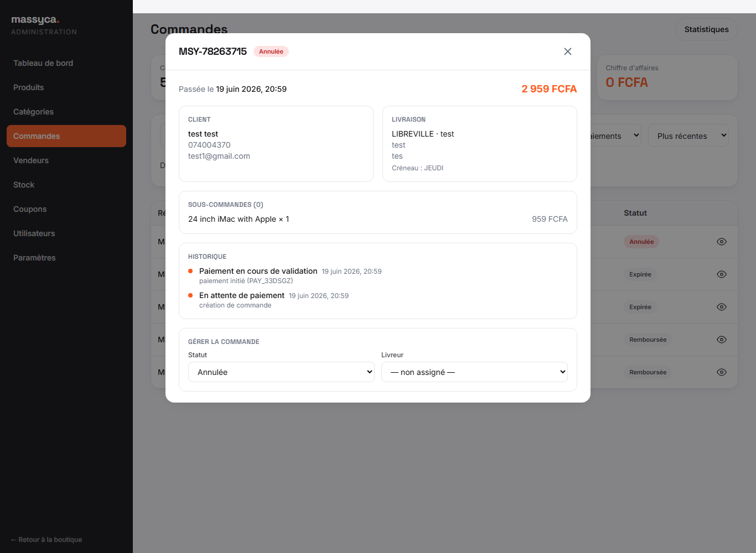The image size is (756, 553).
Task: View first Expirée order via eye icon
Action: 722,274
